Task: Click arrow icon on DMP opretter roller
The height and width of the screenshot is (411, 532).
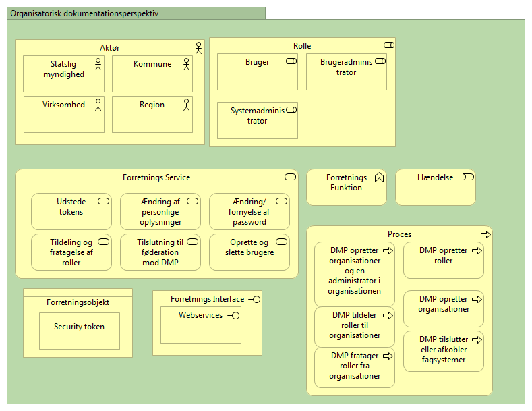Action: click(477, 250)
